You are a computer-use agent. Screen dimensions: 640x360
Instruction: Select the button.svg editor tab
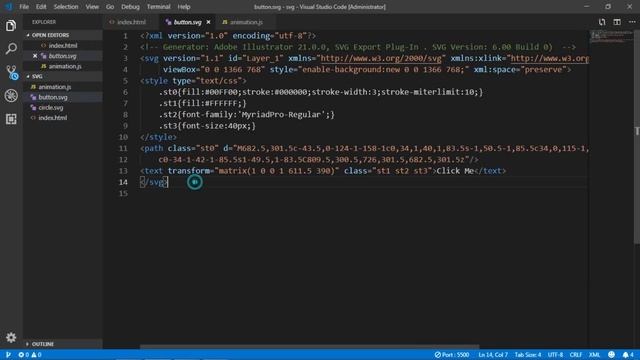(187, 22)
